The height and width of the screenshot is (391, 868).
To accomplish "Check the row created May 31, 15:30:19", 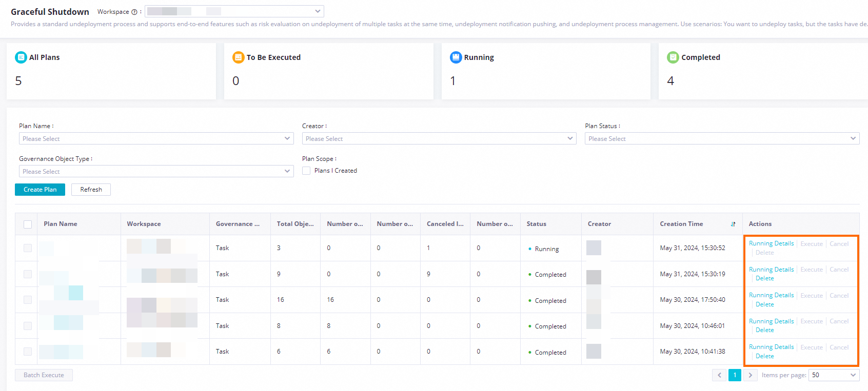I will click(x=28, y=274).
